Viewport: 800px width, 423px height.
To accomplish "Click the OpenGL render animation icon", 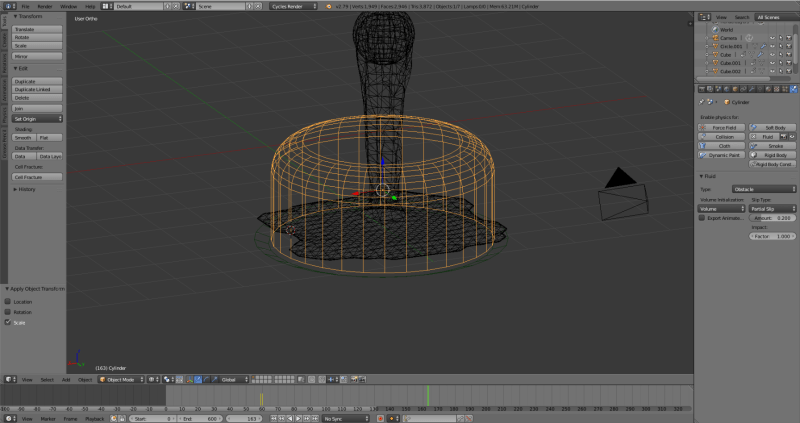I will click(362, 379).
